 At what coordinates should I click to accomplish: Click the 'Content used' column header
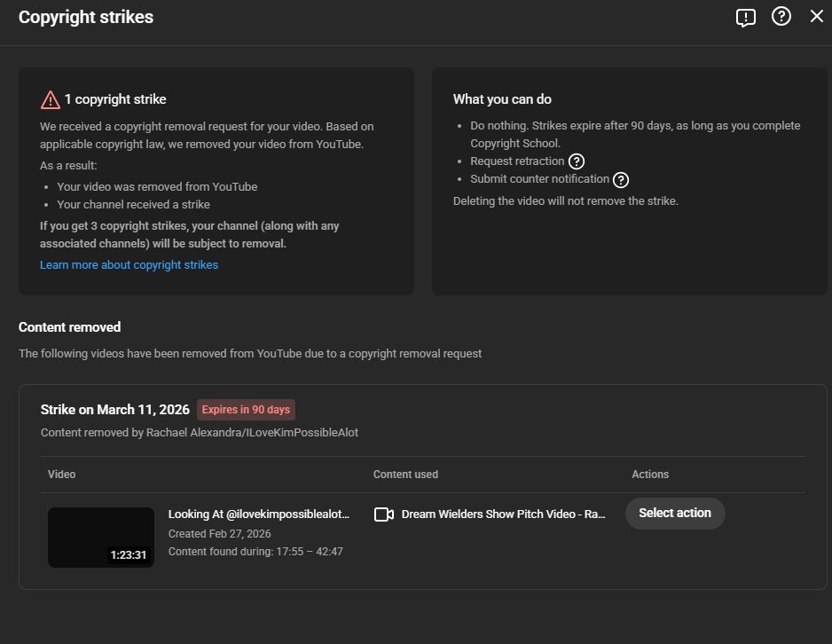(x=405, y=475)
